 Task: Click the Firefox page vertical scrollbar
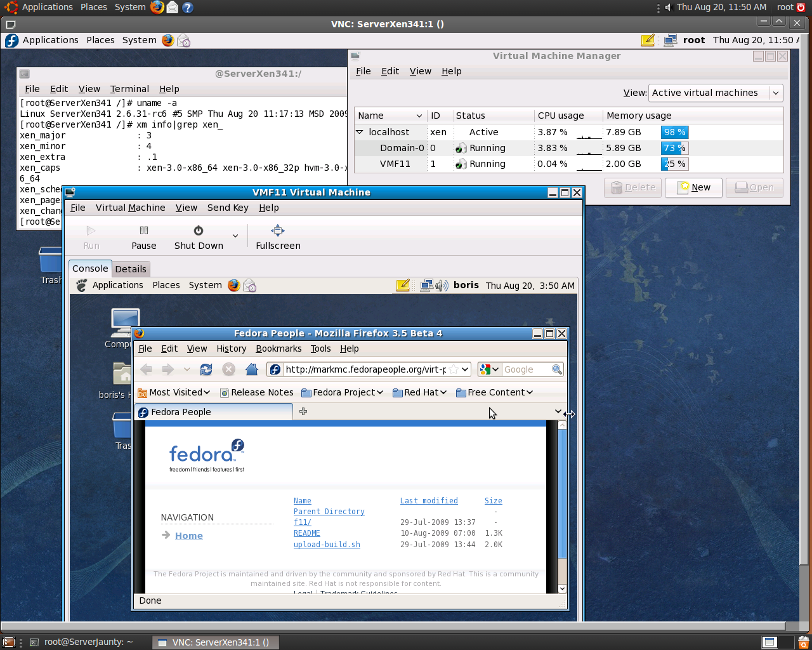tap(562, 507)
